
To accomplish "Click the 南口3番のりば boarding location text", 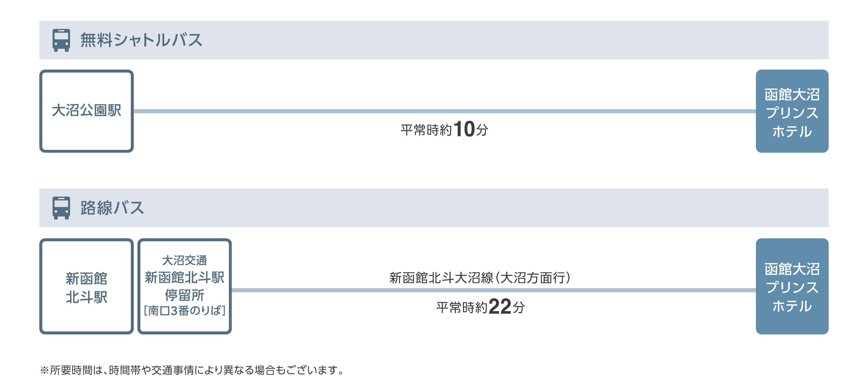I will point(184,310).
